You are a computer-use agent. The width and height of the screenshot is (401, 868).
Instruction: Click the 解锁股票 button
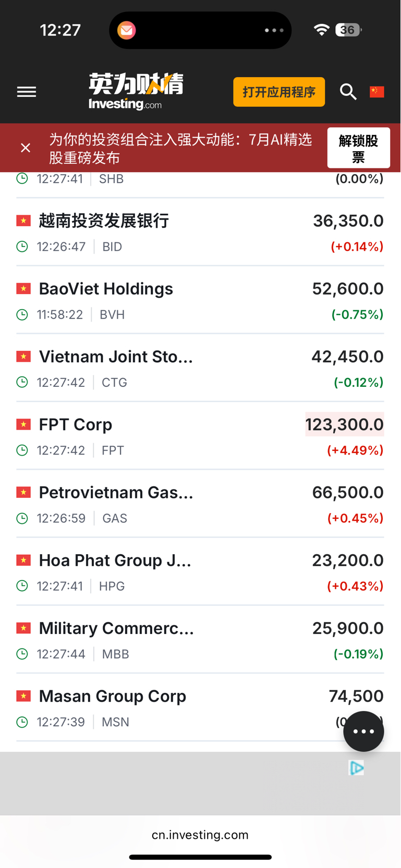pyautogui.click(x=358, y=148)
